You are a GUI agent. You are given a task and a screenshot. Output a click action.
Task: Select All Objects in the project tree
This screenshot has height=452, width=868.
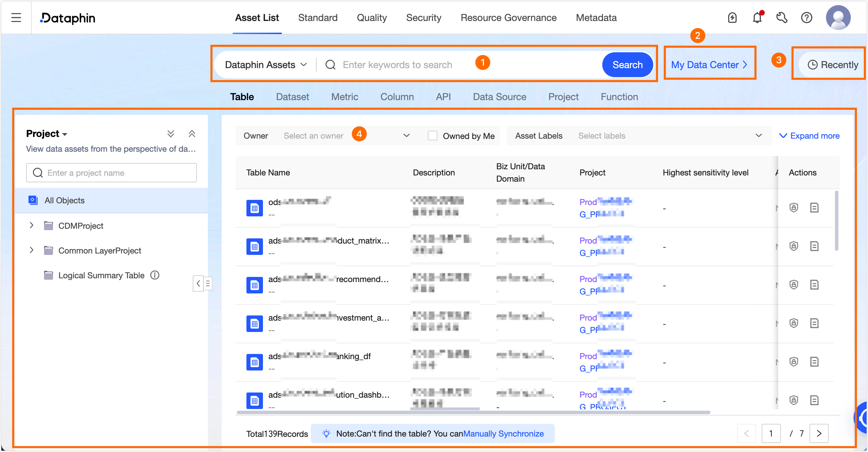(112, 200)
